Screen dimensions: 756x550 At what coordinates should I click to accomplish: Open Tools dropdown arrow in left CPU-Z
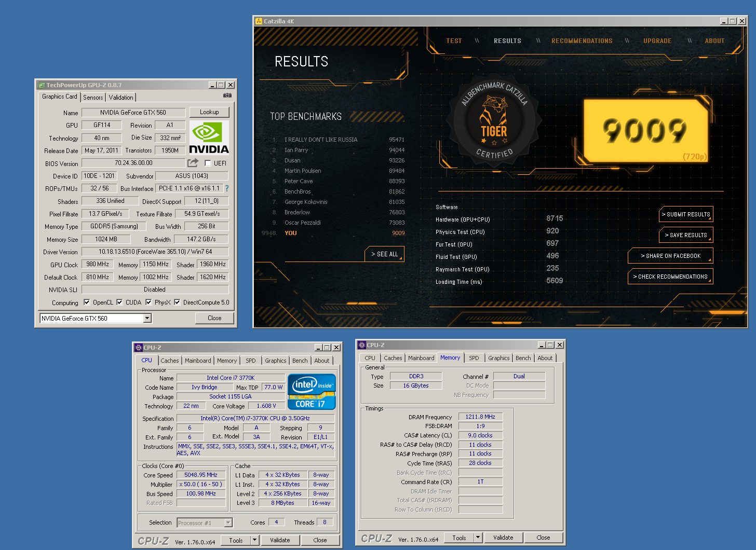(255, 540)
